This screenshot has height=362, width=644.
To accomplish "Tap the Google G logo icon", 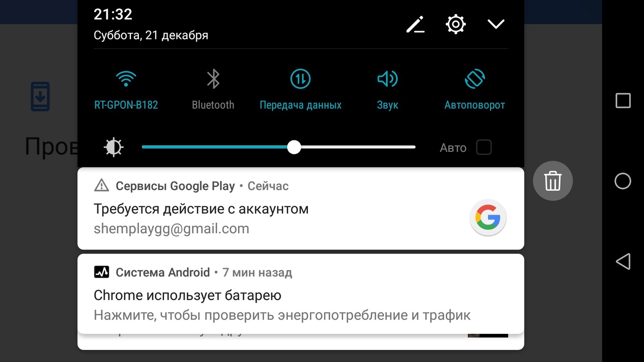I will (x=488, y=218).
